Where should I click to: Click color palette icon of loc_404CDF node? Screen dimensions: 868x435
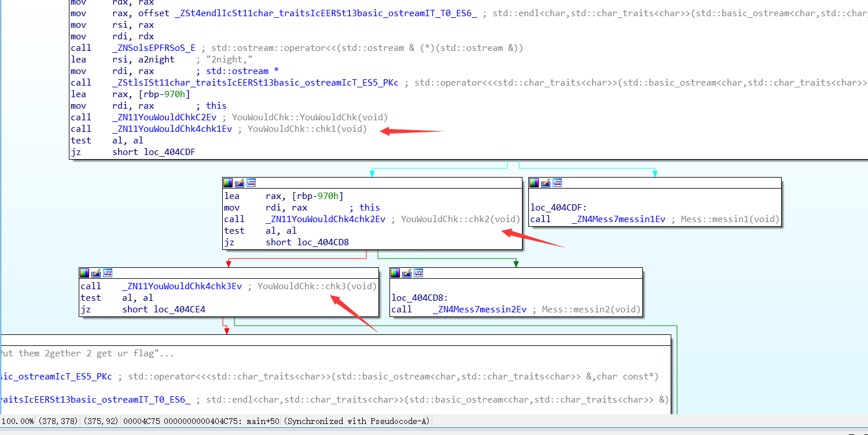tap(534, 183)
